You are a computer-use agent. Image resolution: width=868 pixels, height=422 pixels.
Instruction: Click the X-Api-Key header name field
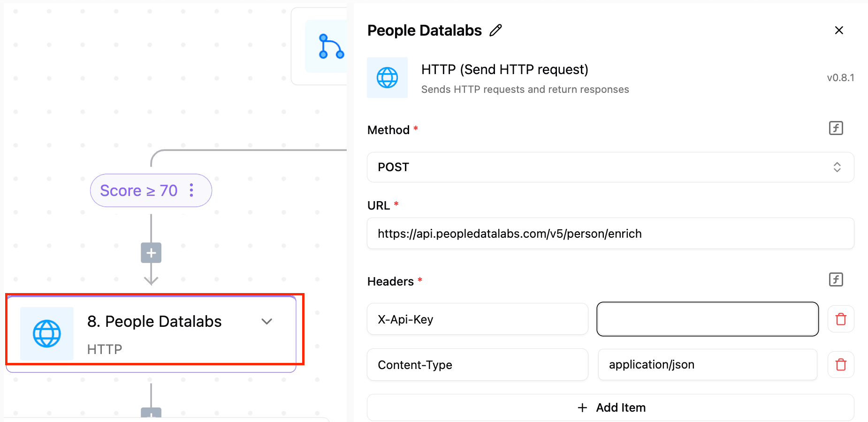(477, 319)
